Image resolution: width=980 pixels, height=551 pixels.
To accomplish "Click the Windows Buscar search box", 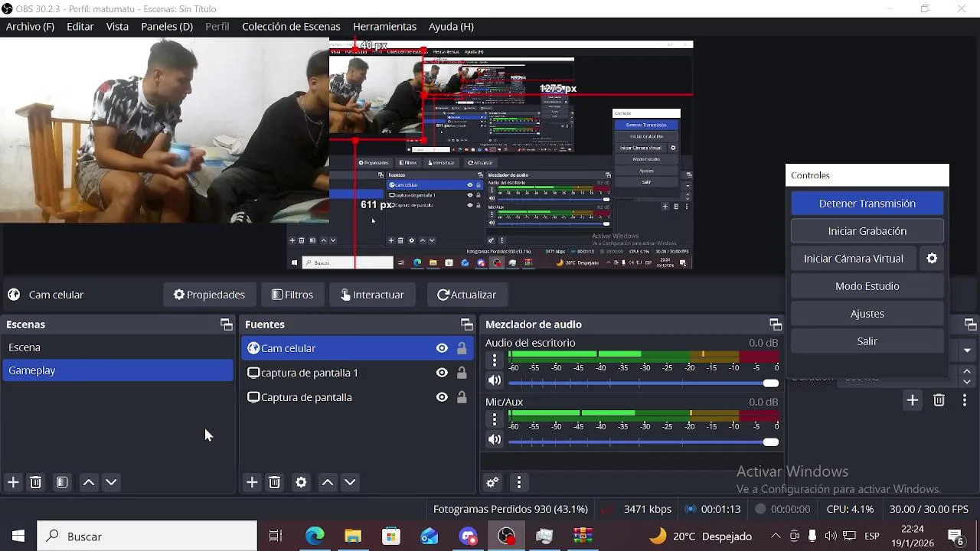I will point(147,536).
